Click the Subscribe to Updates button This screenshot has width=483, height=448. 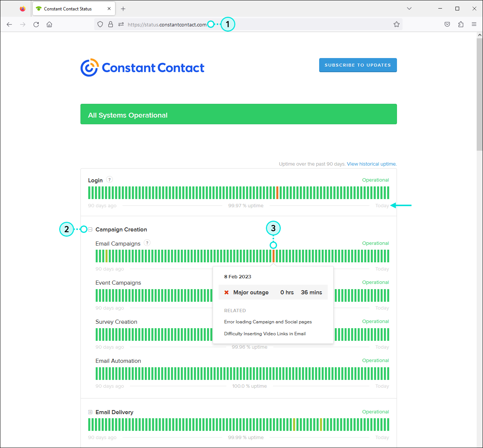(x=358, y=65)
